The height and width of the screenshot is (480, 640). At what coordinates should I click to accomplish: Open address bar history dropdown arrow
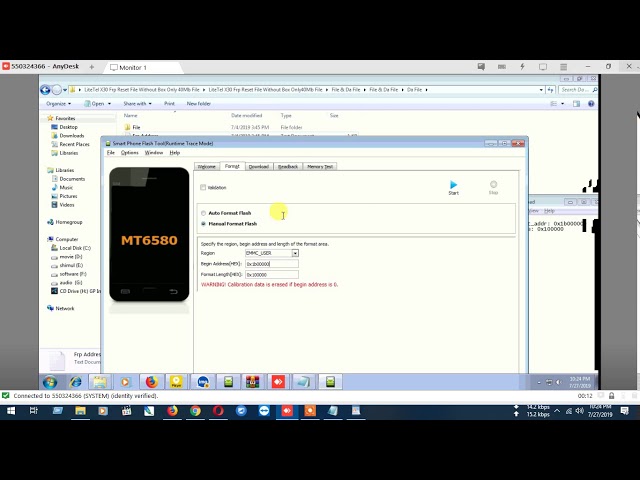tap(541, 89)
